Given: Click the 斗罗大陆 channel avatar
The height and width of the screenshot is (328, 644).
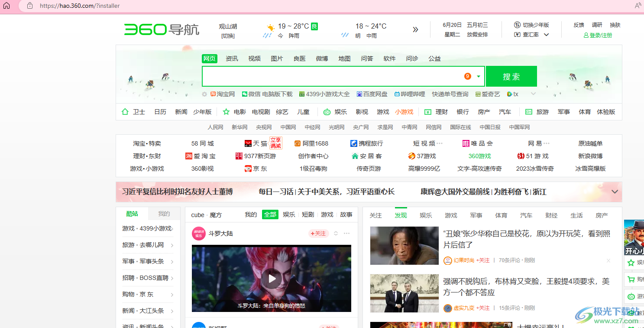Looking at the screenshot, I should coord(199,234).
